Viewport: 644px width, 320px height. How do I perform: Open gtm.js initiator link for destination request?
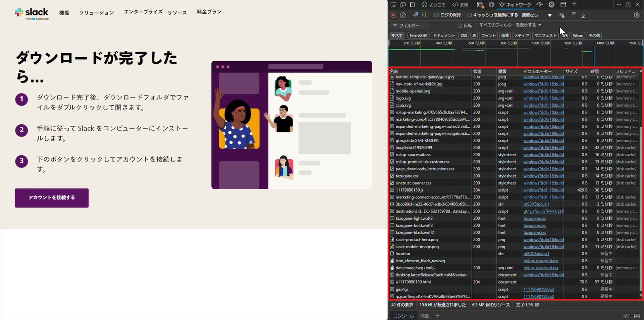pyautogui.click(x=543, y=211)
